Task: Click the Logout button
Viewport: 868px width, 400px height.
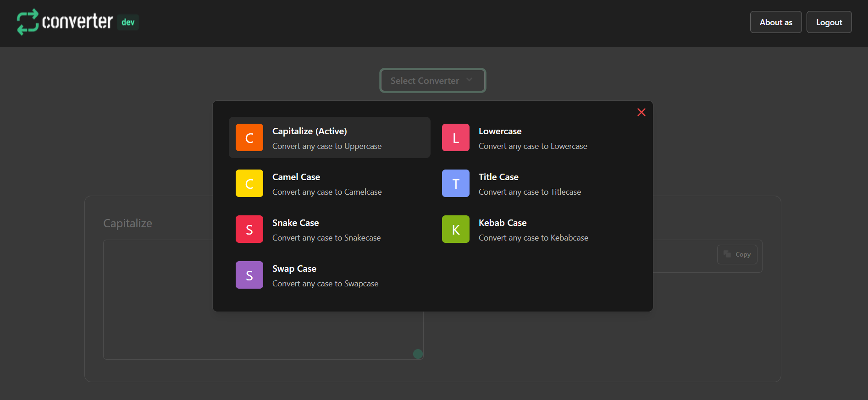Action: click(x=829, y=22)
